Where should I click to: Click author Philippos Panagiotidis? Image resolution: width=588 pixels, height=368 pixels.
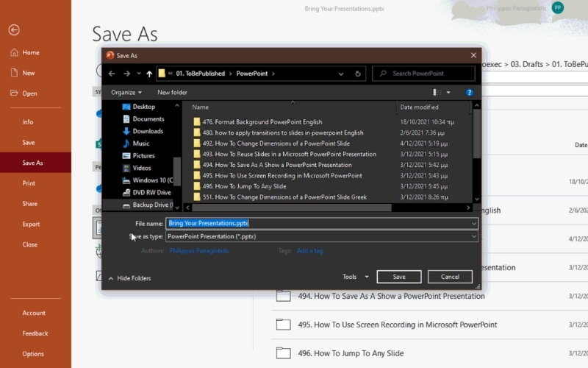click(x=199, y=251)
